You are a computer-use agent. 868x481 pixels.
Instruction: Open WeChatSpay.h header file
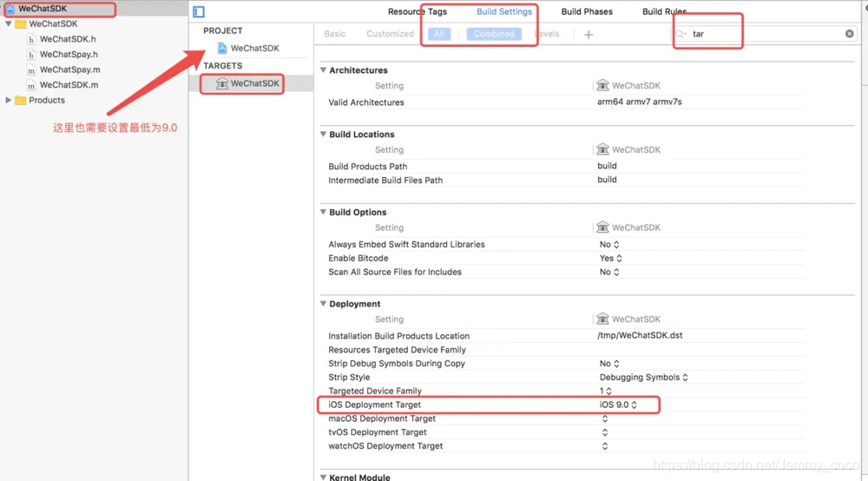[69, 54]
